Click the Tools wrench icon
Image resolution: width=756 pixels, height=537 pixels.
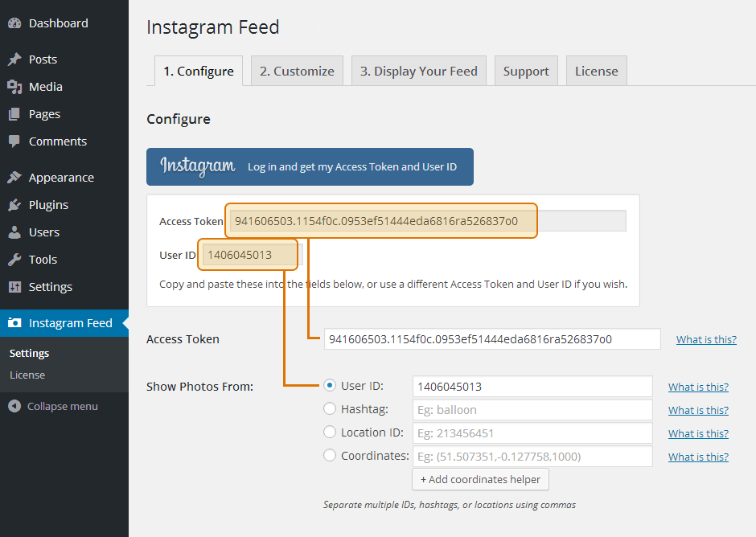click(x=14, y=260)
